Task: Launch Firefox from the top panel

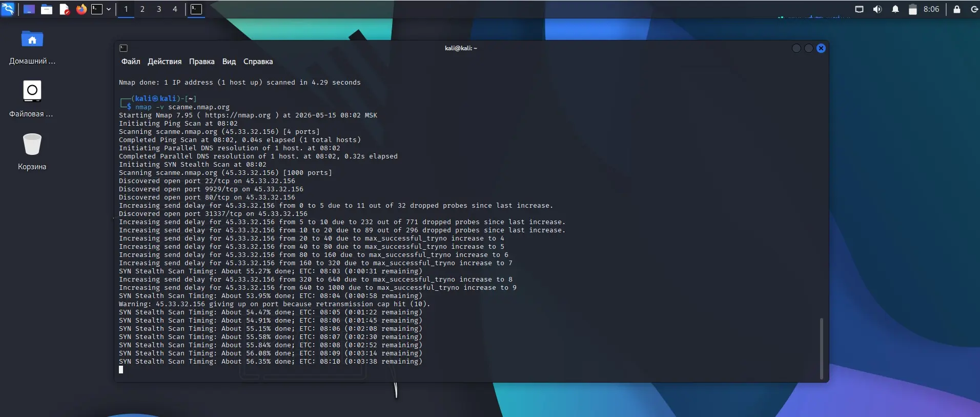Action: 81,9
